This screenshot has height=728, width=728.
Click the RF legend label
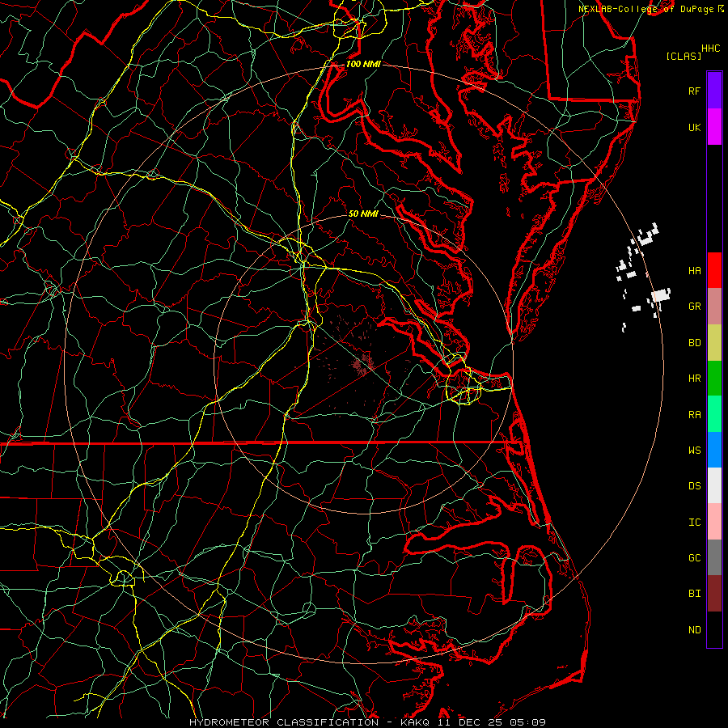tap(694, 91)
